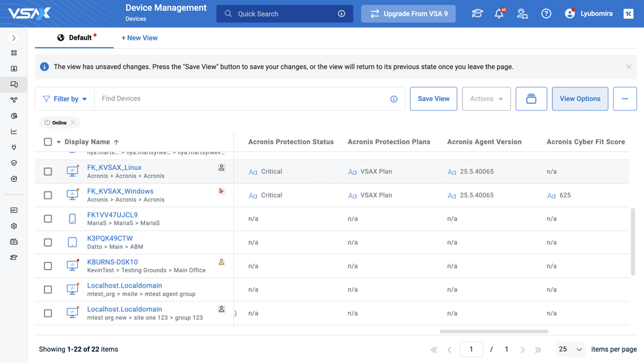Select checkbox for Localhost.Localdomain in mtest_org
Viewport: 644px width, 363px height.
pos(48,290)
